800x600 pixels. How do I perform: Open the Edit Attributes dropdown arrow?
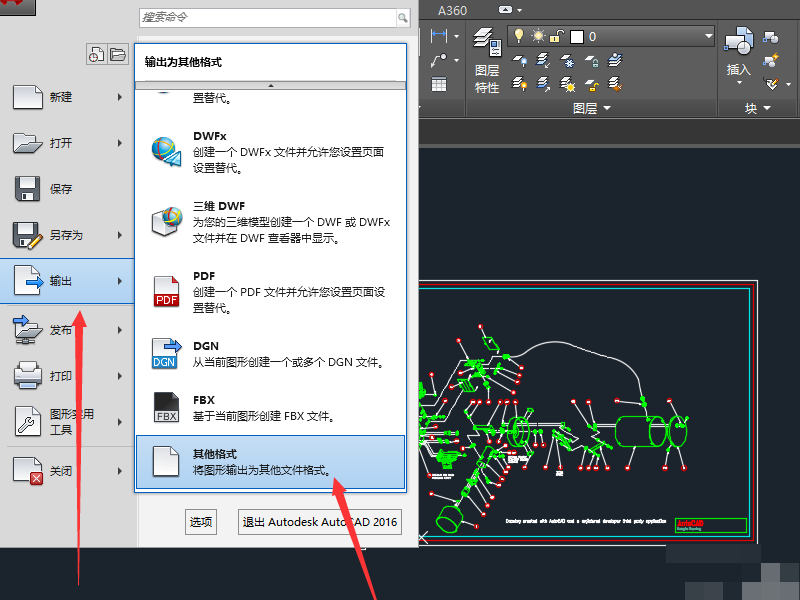pos(789,84)
